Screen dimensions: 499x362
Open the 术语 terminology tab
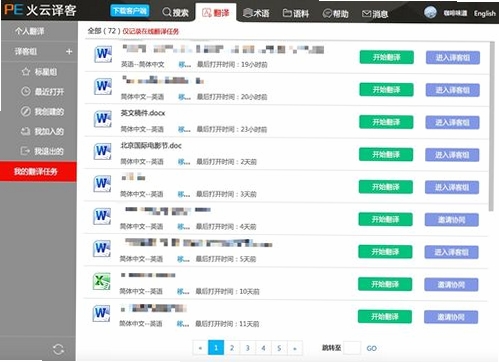click(x=256, y=13)
